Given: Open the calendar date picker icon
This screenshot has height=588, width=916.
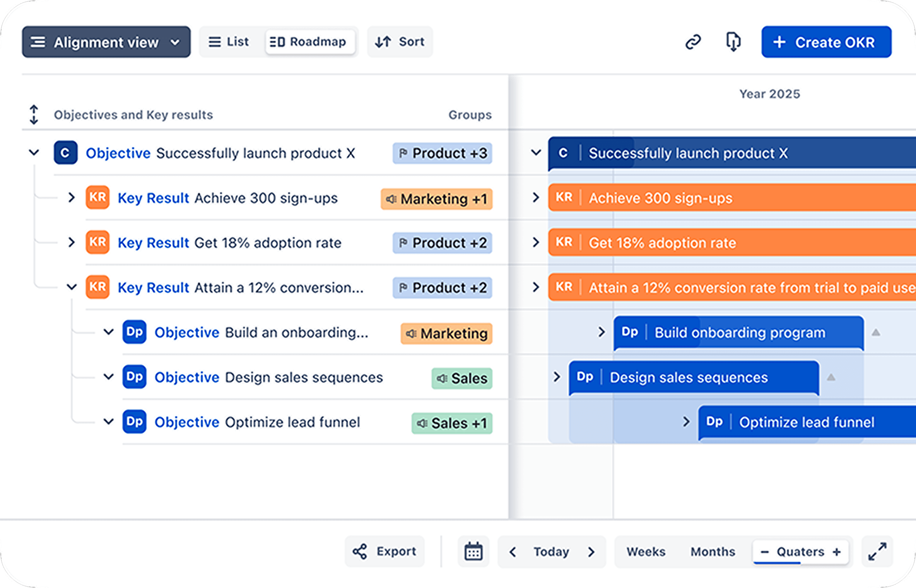Looking at the screenshot, I should [473, 551].
